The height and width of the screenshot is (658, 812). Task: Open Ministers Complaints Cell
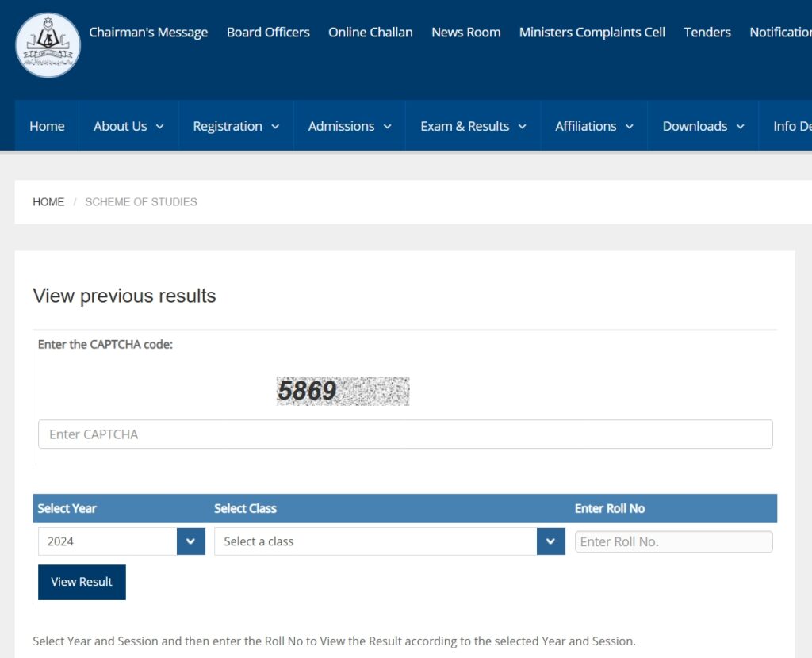pos(592,32)
